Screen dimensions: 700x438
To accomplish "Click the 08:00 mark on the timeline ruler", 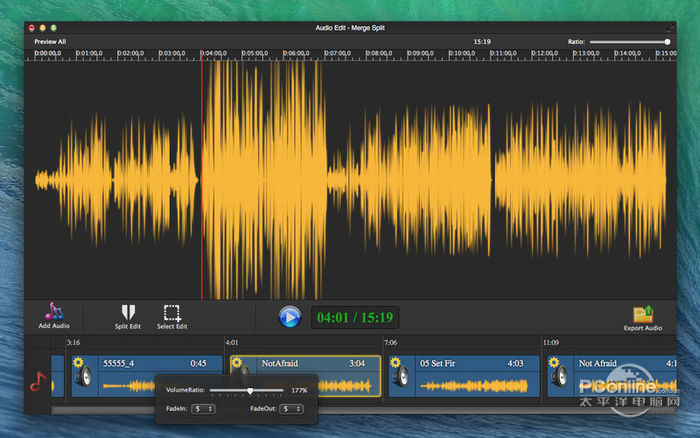I will [x=378, y=53].
